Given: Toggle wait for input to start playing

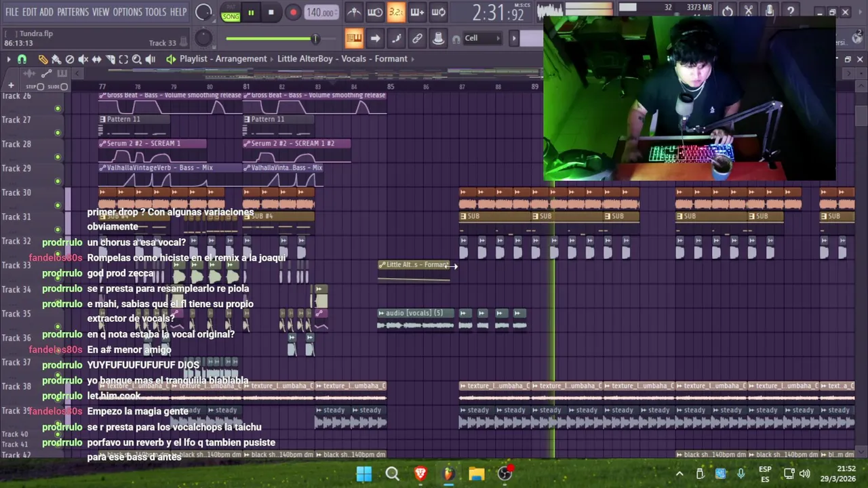Looking at the screenshot, I should (375, 12).
